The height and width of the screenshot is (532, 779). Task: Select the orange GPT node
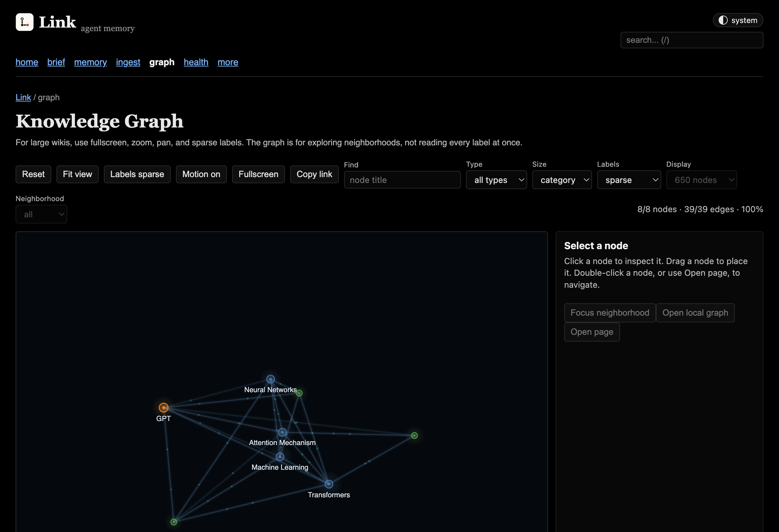(164, 407)
